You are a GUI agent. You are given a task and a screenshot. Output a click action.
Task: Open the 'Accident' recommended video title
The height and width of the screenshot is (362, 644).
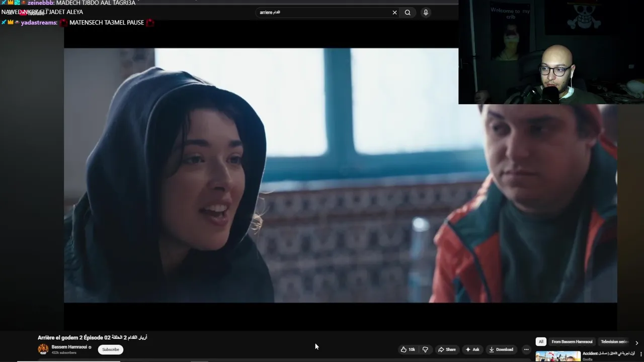(609, 353)
